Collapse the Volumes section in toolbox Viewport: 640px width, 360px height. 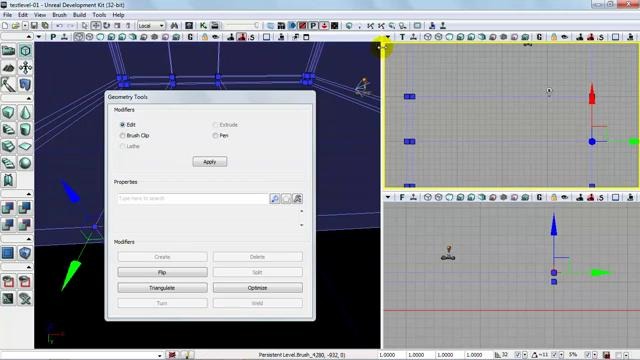[x=29, y=239]
